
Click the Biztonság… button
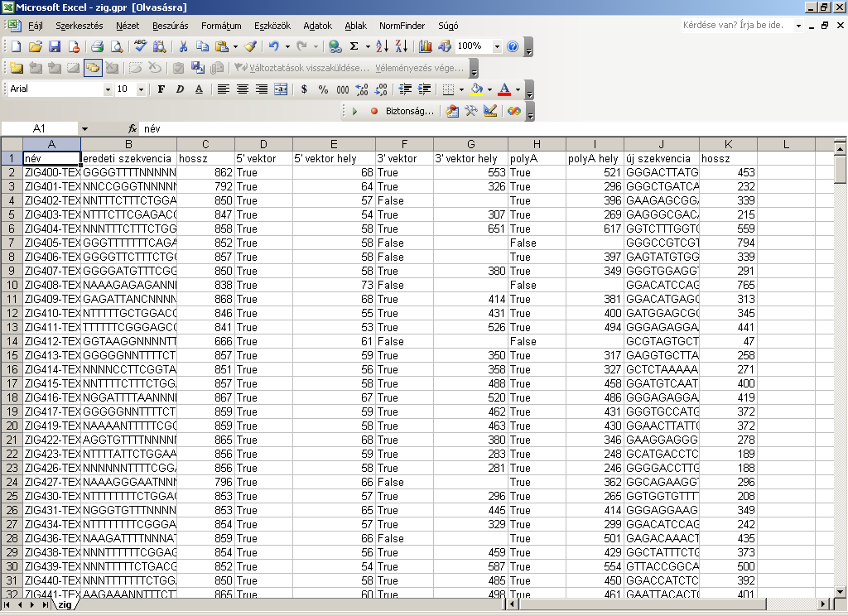[x=409, y=111]
